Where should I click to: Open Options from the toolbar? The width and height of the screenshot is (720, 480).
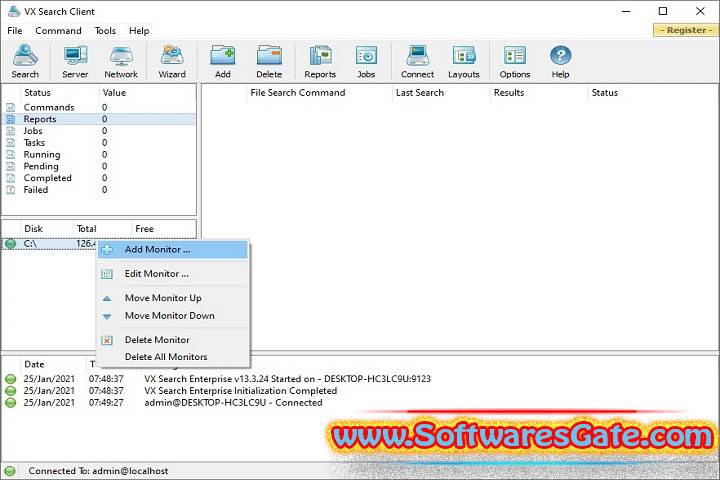[x=515, y=61]
